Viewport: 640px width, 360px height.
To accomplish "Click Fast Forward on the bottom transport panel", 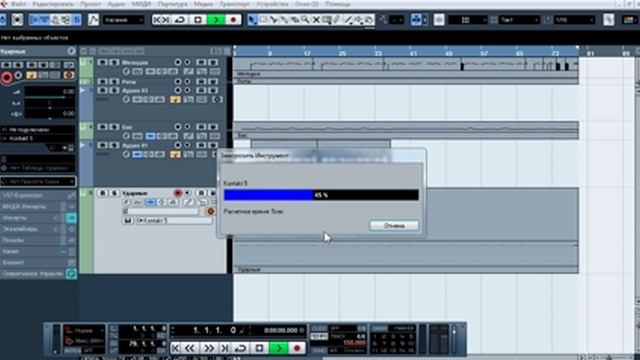I will click(x=209, y=348).
